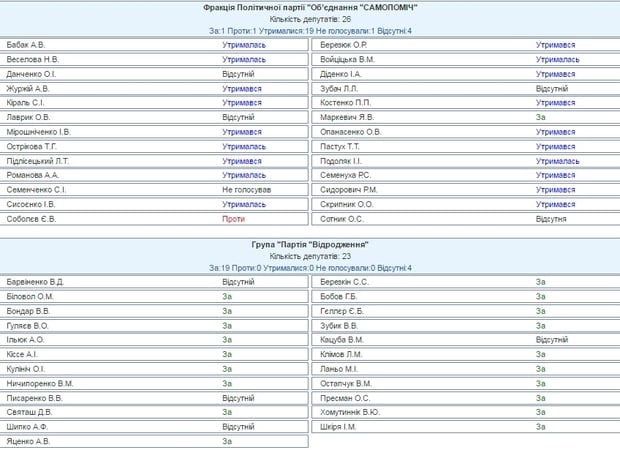Open deputy Сотник О.С. entry
The width and height of the screenshot is (620, 450).
341,218
